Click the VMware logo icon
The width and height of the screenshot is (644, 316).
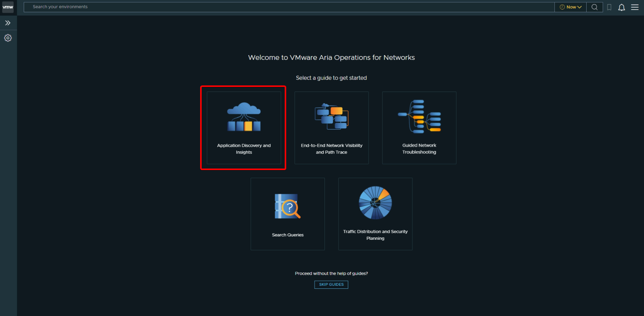coord(8,7)
